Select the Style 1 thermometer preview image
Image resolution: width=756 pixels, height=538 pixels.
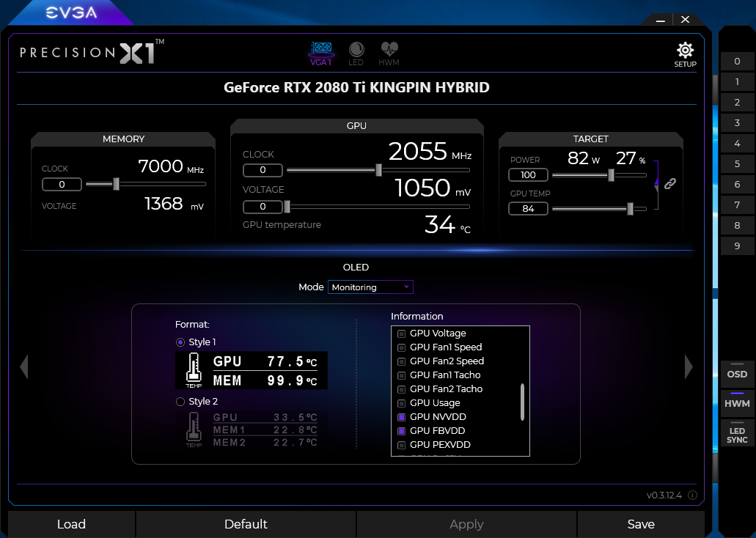coord(252,370)
